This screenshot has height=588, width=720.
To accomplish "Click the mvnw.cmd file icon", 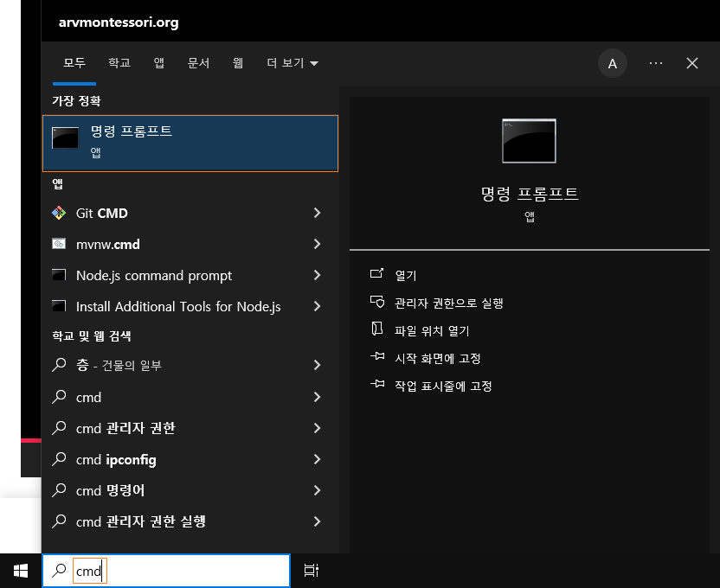I will (59, 244).
